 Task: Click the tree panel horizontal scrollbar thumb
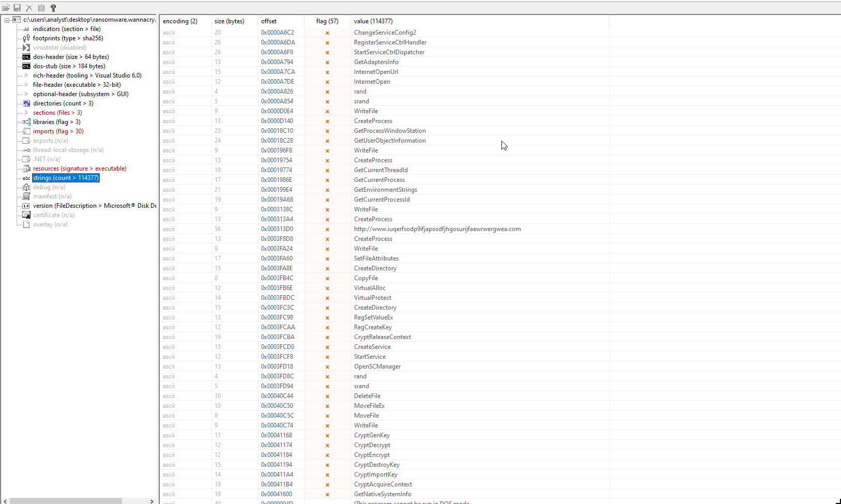[66, 501]
